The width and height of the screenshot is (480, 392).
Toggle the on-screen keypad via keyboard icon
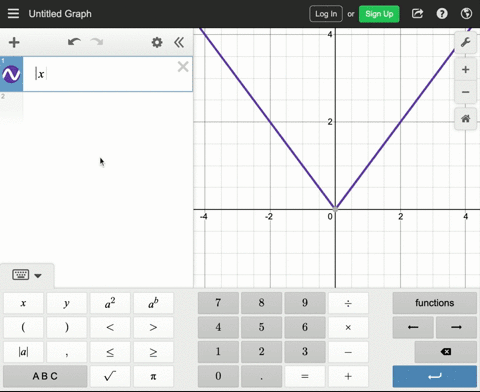[27, 275]
